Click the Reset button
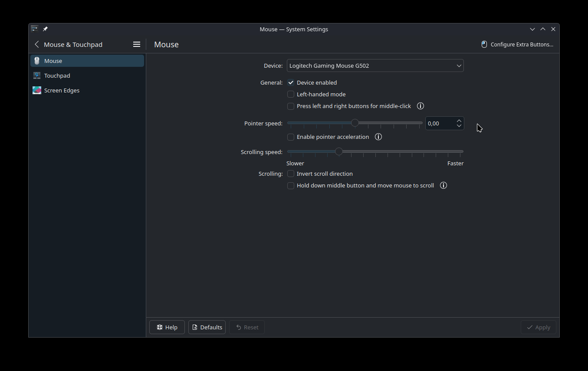Screen dimensions: 588x371 pyautogui.click(x=247, y=327)
